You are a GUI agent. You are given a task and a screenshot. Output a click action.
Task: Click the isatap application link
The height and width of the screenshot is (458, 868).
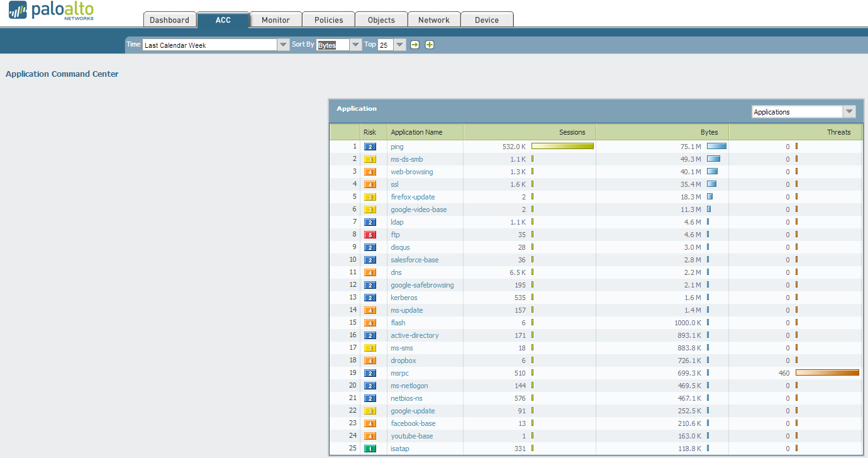pyautogui.click(x=399, y=449)
